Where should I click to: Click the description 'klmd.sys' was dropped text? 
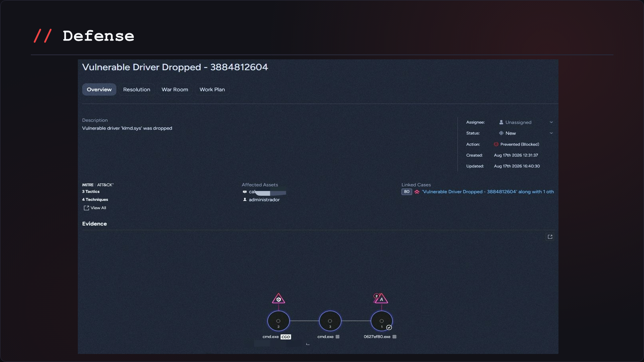click(127, 128)
